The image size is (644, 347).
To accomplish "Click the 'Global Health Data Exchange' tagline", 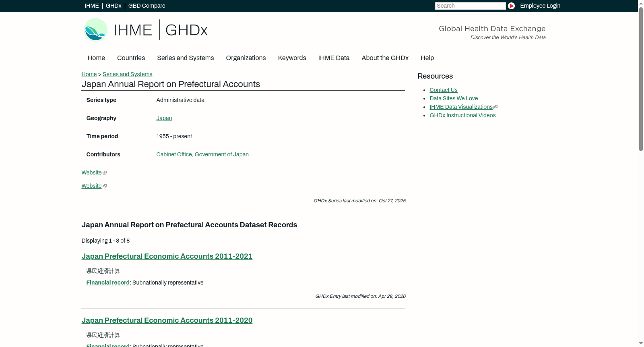I will coord(492,29).
